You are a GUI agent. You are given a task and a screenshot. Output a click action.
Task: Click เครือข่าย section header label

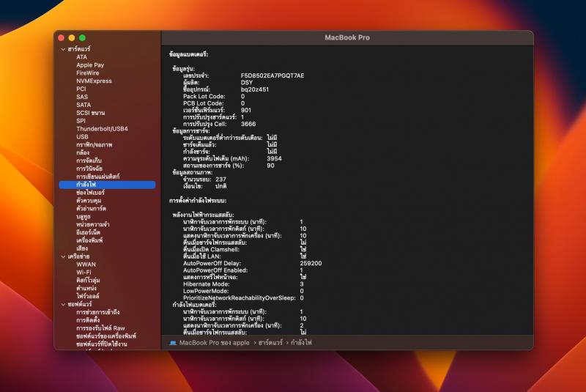78,256
